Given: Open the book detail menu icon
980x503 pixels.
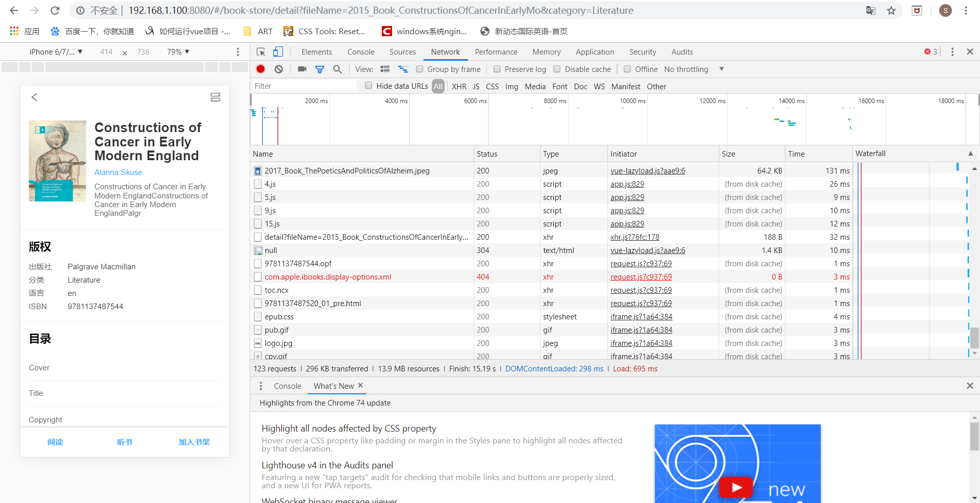Looking at the screenshot, I should [215, 97].
